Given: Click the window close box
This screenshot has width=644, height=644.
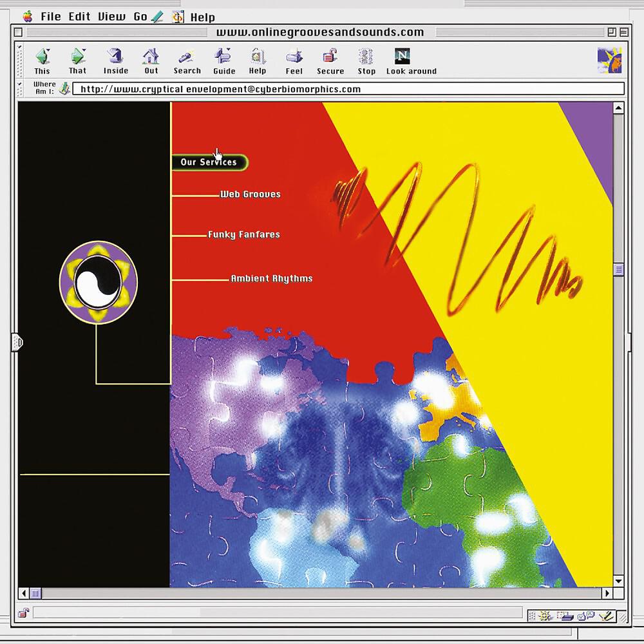Looking at the screenshot, I should click(x=19, y=32).
